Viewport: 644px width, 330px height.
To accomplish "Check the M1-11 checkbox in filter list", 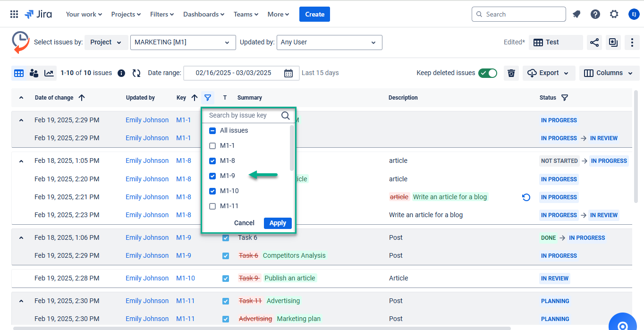I will coord(212,206).
